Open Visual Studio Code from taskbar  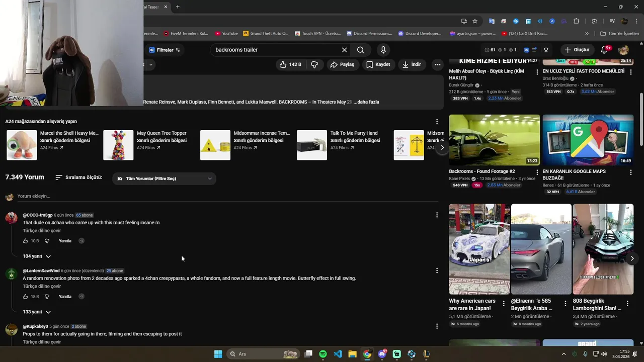338,354
